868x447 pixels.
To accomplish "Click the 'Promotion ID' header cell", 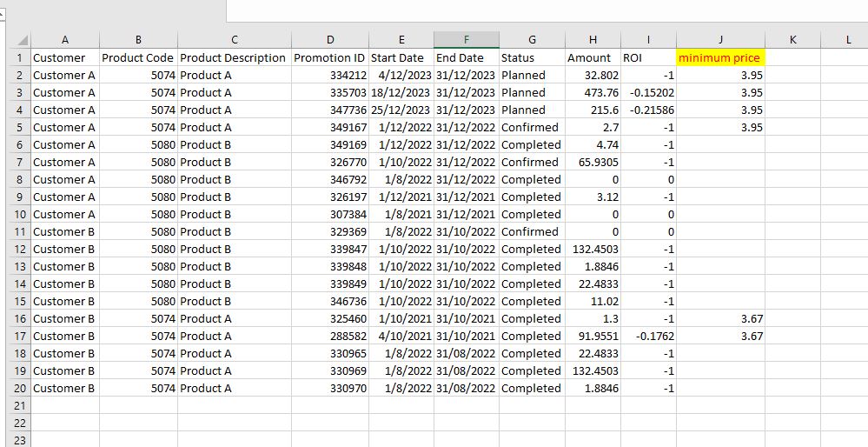I will tap(329, 57).
